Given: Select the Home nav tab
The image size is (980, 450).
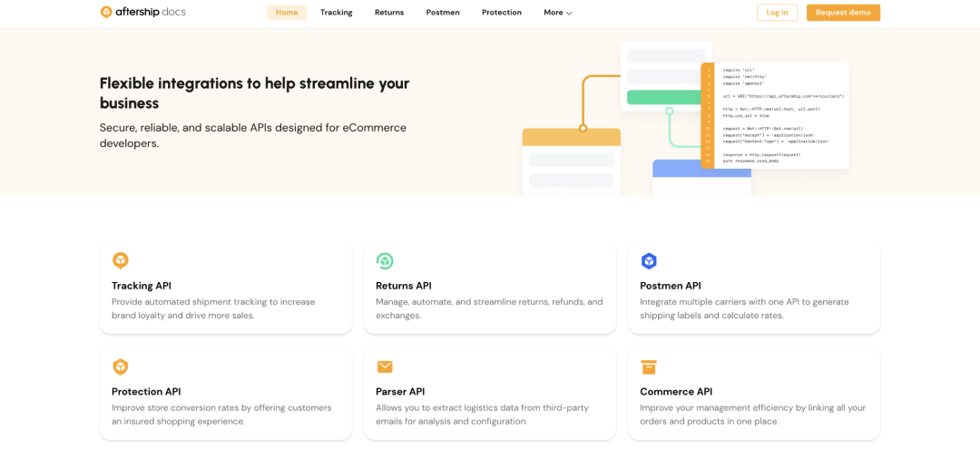Looking at the screenshot, I should tap(287, 13).
